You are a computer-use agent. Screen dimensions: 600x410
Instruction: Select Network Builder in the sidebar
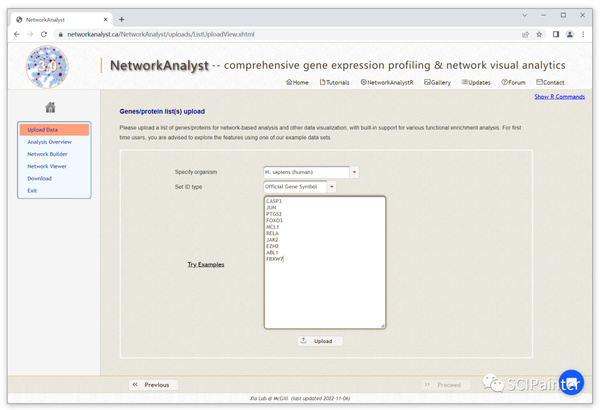coord(47,154)
